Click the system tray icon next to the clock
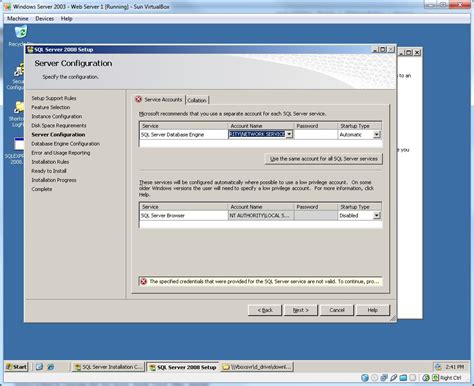474x386 pixels. click(438, 367)
